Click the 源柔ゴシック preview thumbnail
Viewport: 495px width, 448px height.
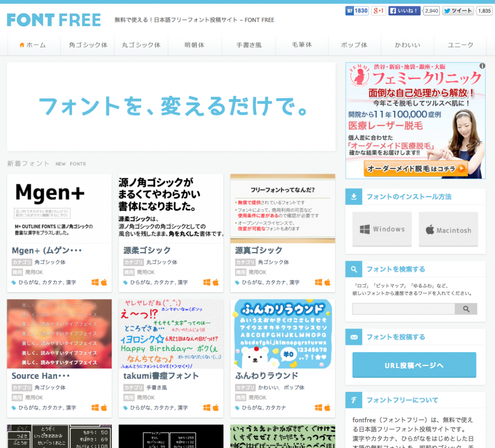[x=171, y=209]
